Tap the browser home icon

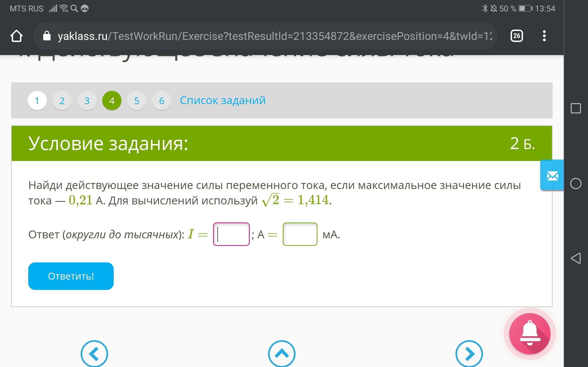[x=17, y=36]
